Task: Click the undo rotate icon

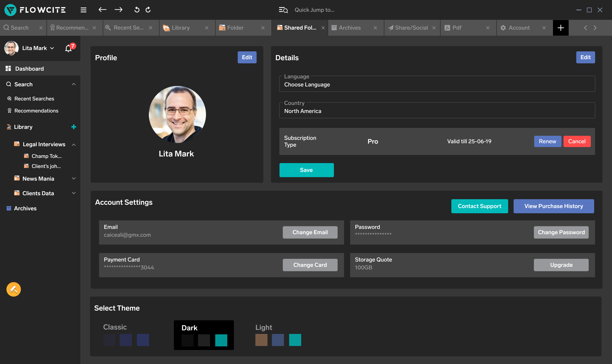Action: point(137,10)
